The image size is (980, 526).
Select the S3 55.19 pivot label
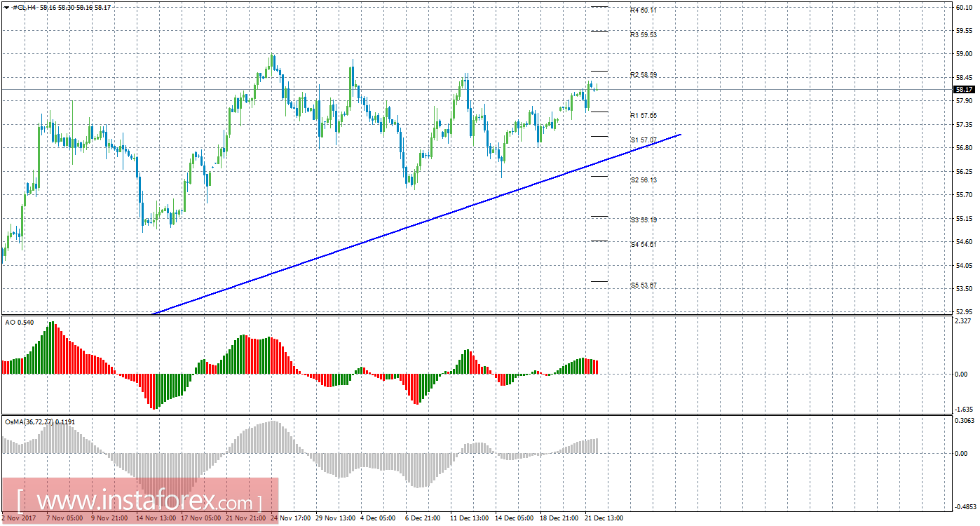click(644, 220)
